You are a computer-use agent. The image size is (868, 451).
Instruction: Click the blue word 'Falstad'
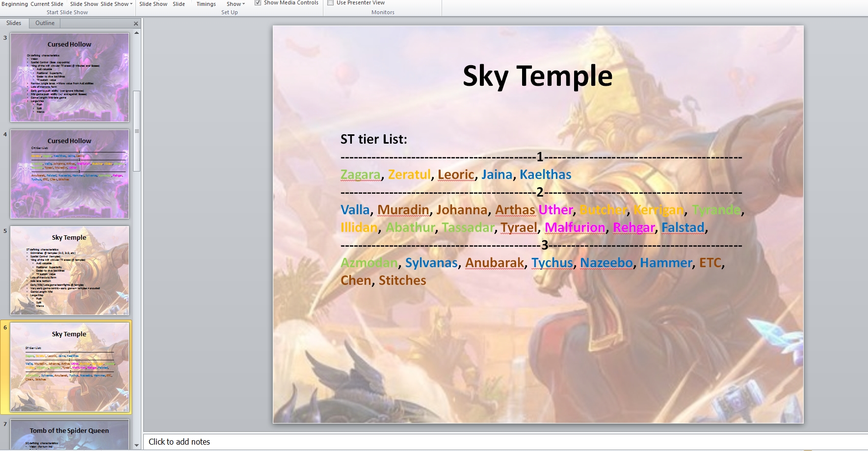(x=683, y=227)
